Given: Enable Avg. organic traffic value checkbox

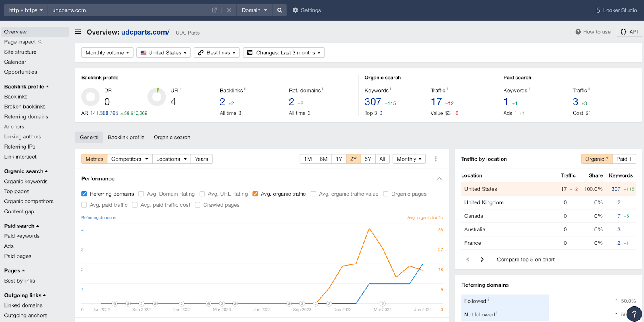Looking at the screenshot, I should [x=313, y=194].
